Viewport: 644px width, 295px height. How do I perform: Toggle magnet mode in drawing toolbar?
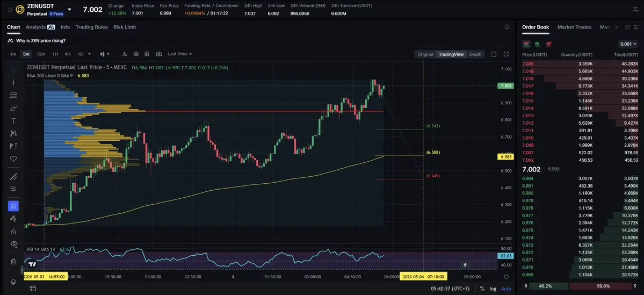point(13,206)
